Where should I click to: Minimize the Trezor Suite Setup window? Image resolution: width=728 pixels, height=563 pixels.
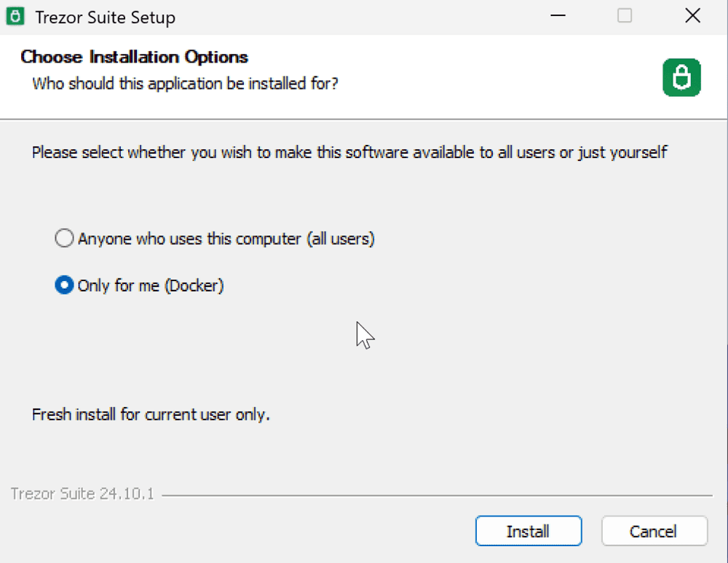pos(558,16)
